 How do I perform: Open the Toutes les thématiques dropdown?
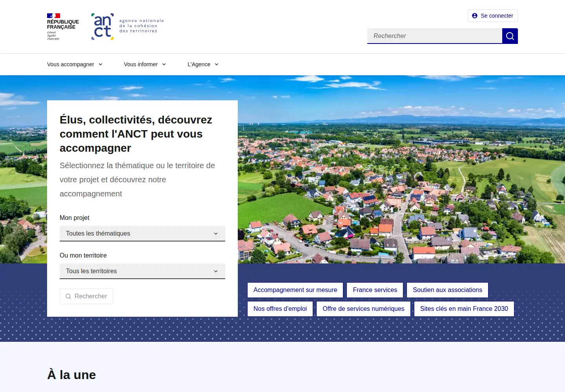click(142, 234)
